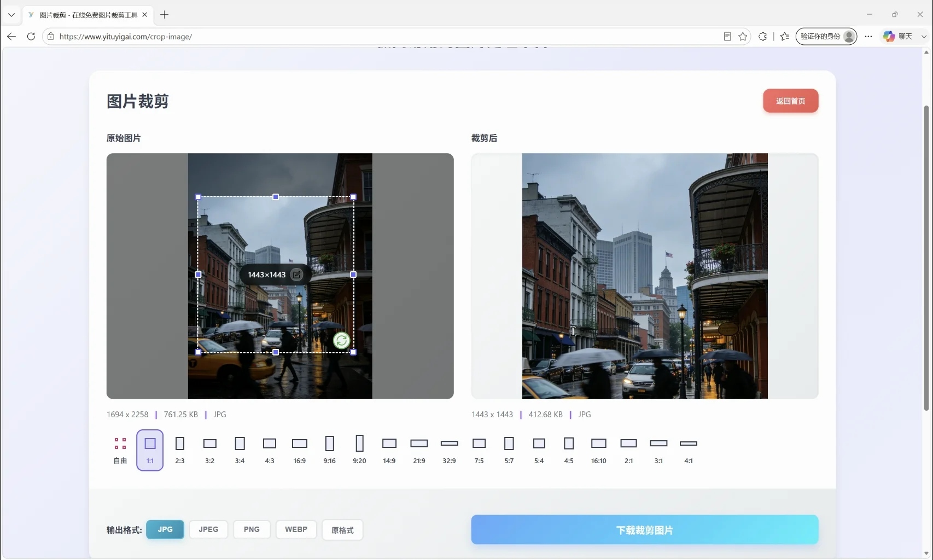Click the 412.68 KB cropped file size
Image resolution: width=933 pixels, height=560 pixels.
tap(545, 415)
